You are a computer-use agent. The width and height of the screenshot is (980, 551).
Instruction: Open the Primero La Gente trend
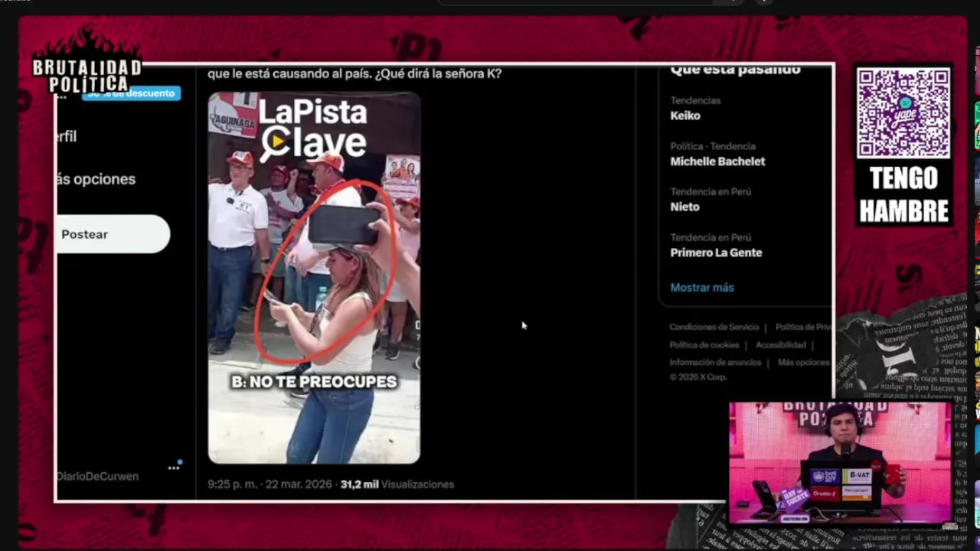coord(716,253)
